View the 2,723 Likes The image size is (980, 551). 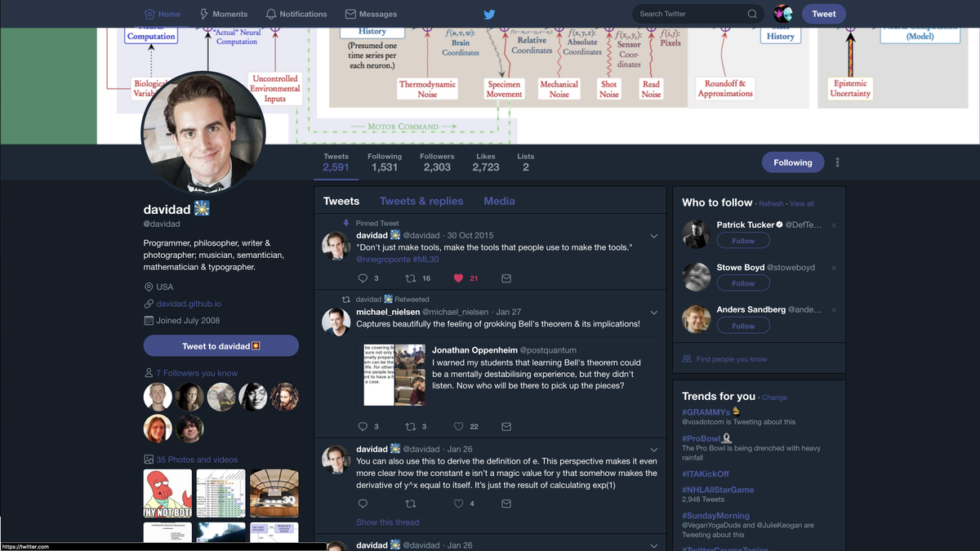click(x=486, y=162)
